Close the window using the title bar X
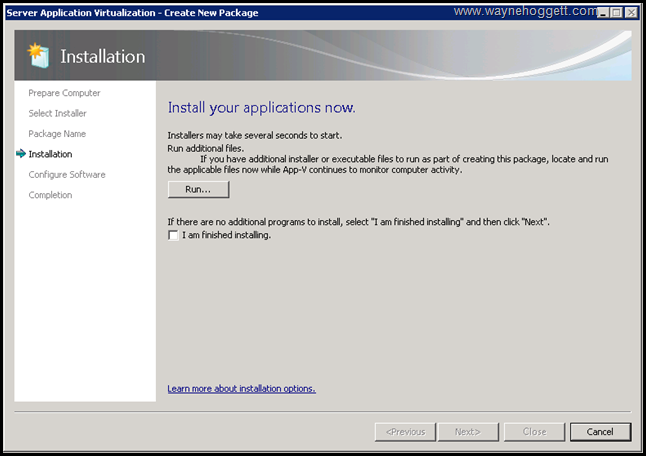This screenshot has width=646, height=456. click(x=631, y=13)
